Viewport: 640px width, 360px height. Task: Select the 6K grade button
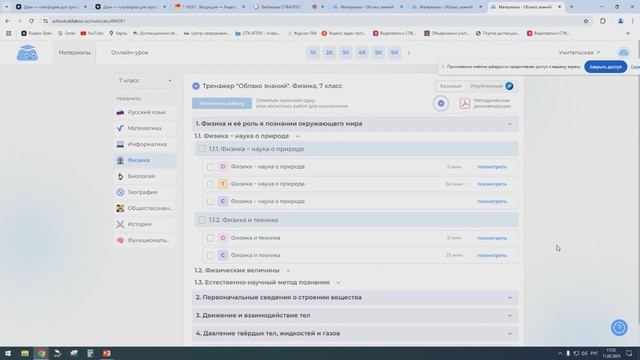point(395,53)
